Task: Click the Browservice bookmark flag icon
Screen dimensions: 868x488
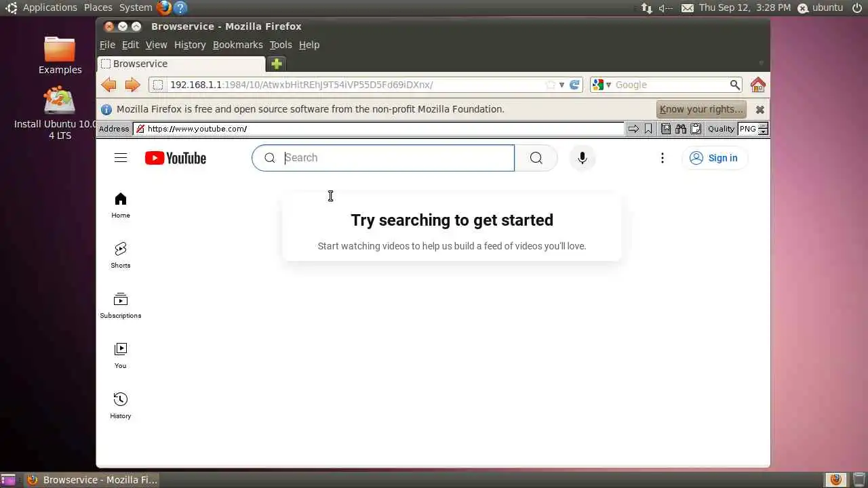Action: (648, 129)
